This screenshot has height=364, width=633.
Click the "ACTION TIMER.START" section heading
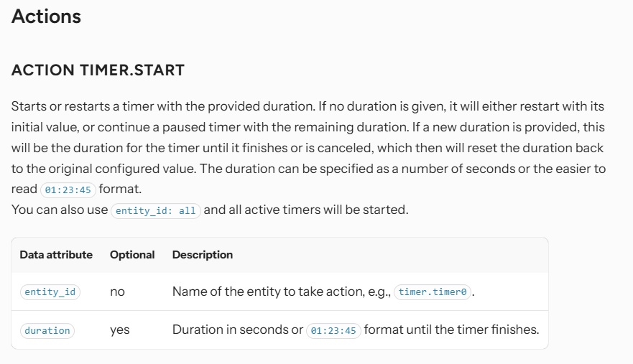coord(98,70)
